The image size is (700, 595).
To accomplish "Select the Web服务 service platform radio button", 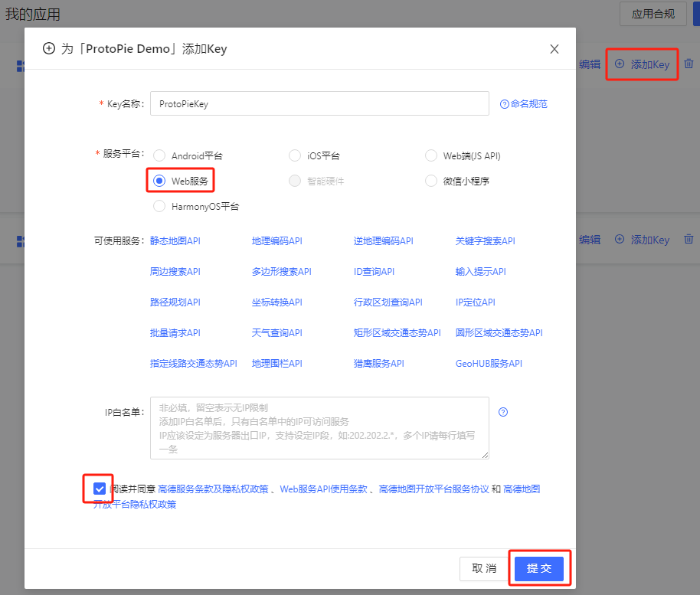I will point(159,181).
